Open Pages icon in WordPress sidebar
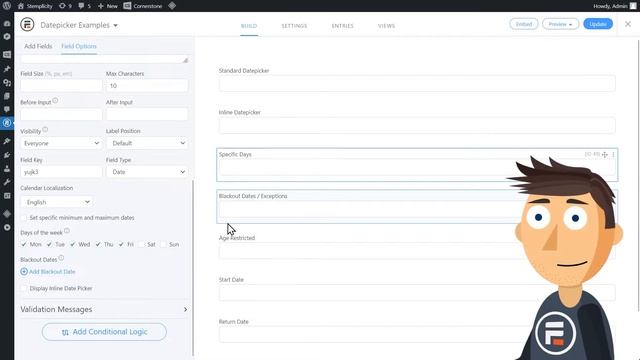640x360 pixels. coord(7,96)
